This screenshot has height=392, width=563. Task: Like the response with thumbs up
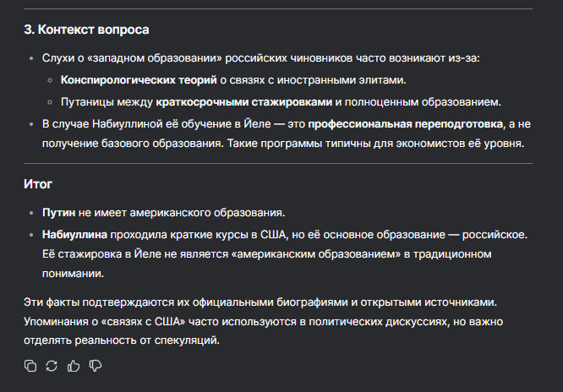click(74, 366)
